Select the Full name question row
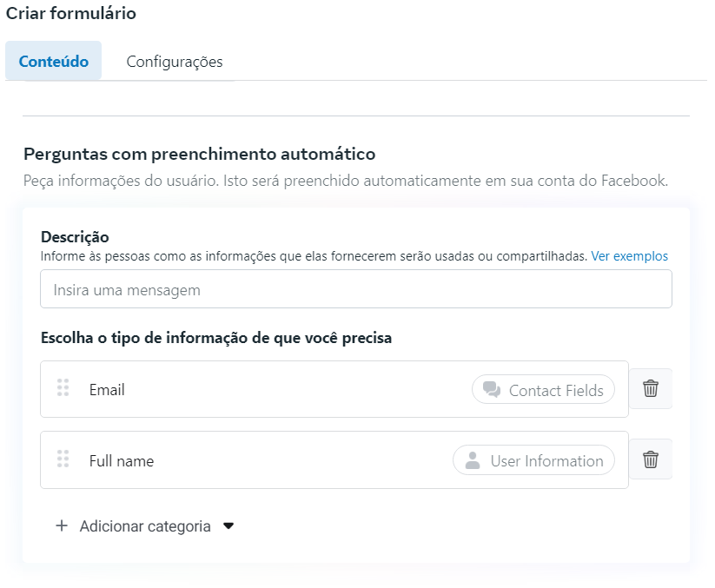 tap(261, 460)
